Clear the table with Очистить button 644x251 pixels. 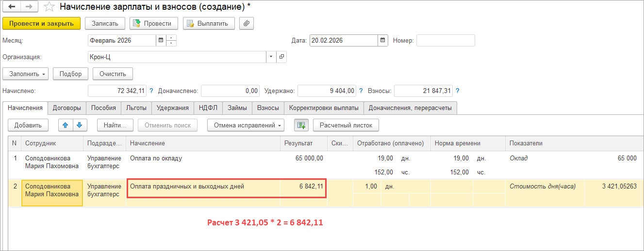[113, 74]
